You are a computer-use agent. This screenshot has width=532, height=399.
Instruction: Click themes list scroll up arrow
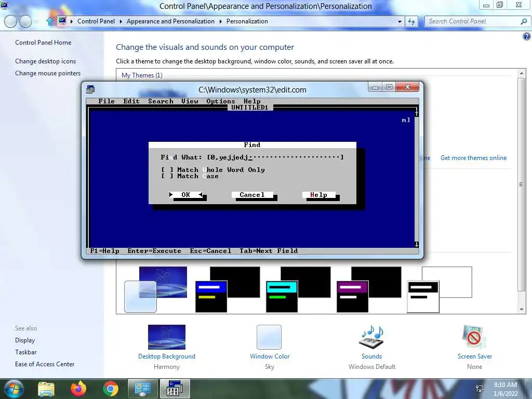522,73
